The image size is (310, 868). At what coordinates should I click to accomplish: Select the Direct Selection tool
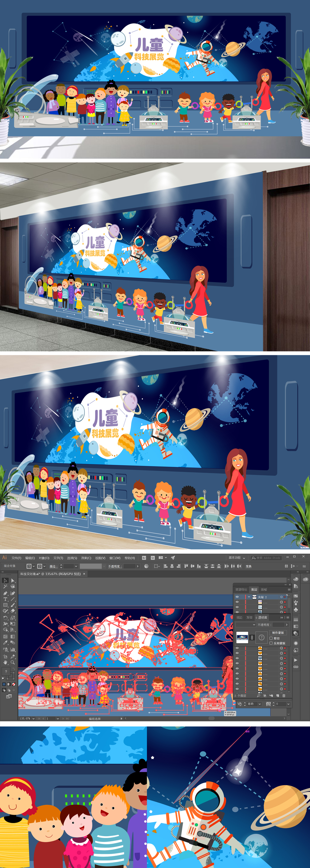[13, 580]
